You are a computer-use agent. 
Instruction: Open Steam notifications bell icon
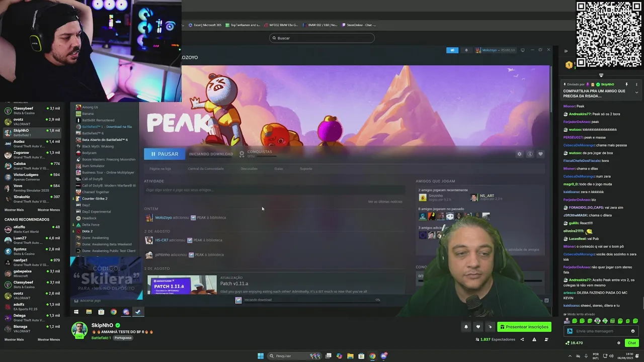tap(466, 50)
